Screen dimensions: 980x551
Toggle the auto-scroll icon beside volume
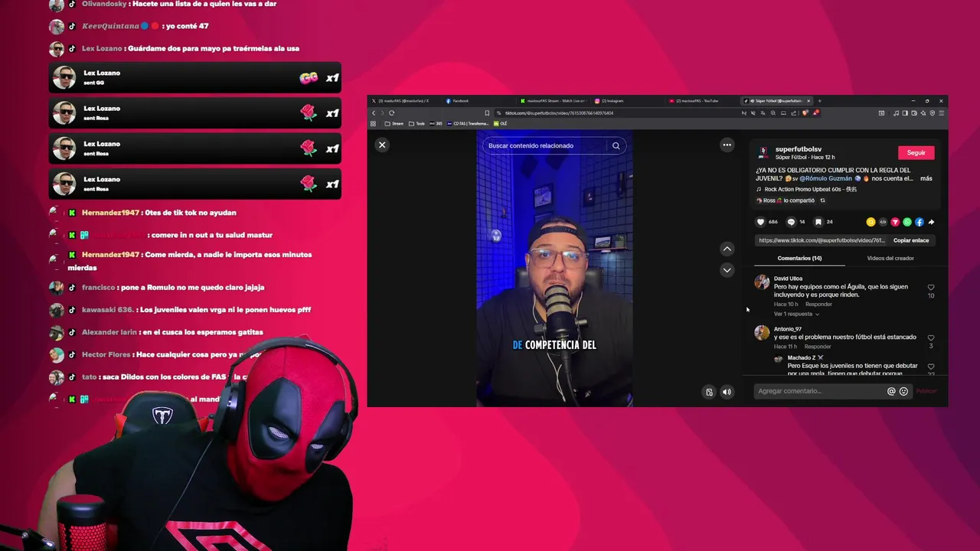coord(709,392)
